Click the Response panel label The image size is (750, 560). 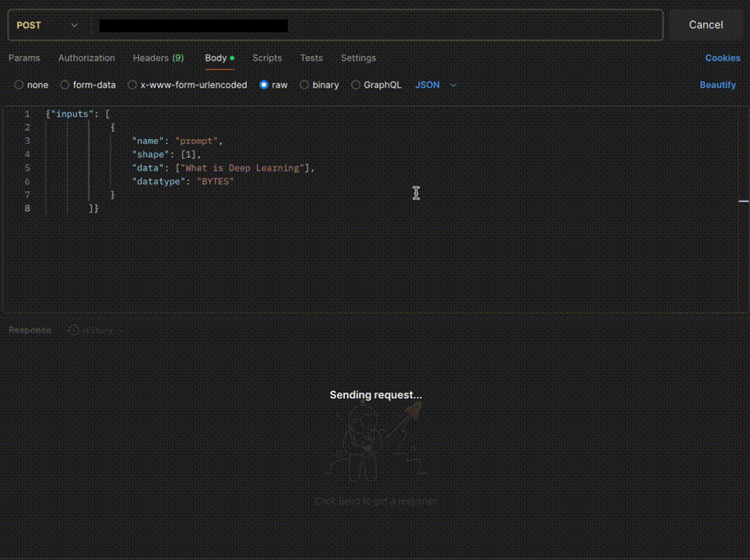click(29, 330)
